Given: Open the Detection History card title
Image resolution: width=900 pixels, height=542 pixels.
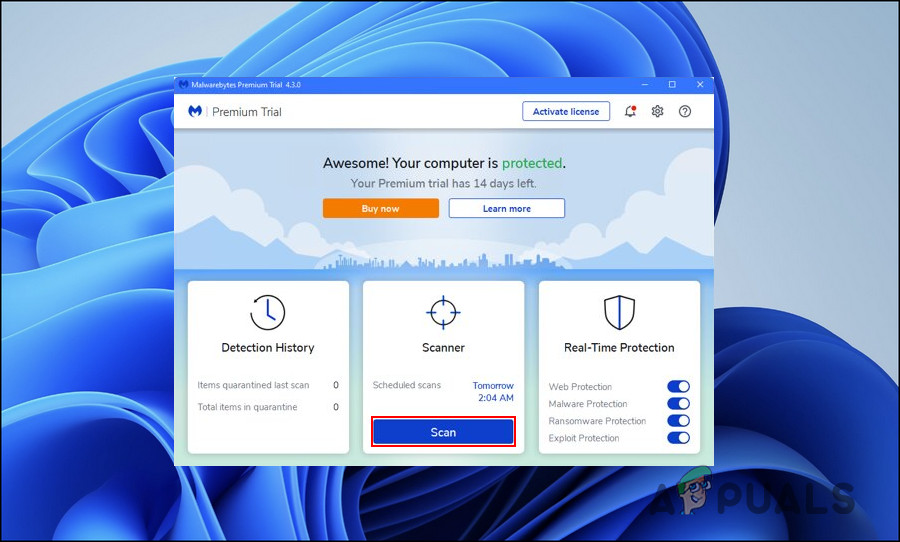Looking at the screenshot, I should pos(268,347).
